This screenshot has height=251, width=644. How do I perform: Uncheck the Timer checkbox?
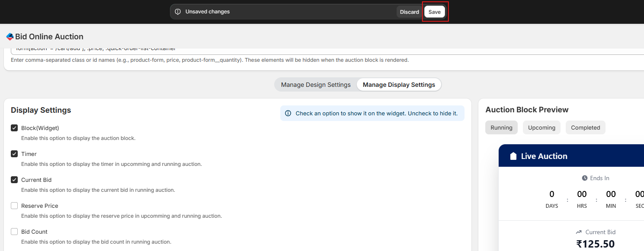tap(14, 154)
